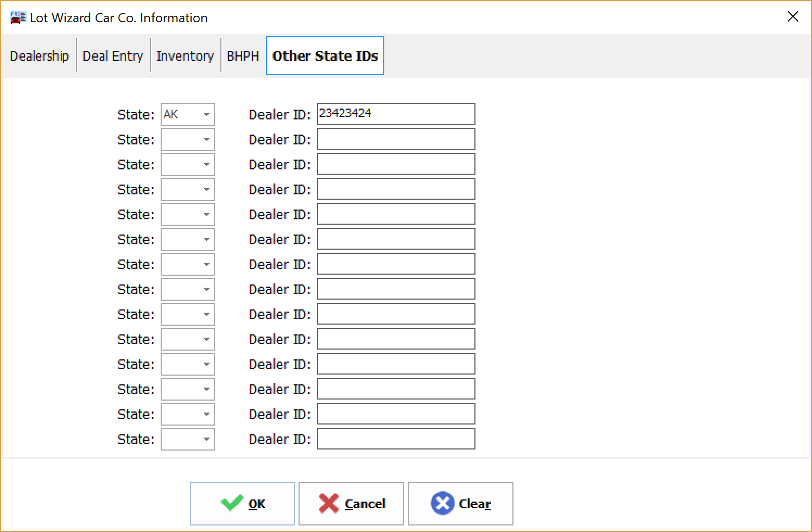
Task: Click the bottom-most Dealer ID input box
Action: (396, 439)
